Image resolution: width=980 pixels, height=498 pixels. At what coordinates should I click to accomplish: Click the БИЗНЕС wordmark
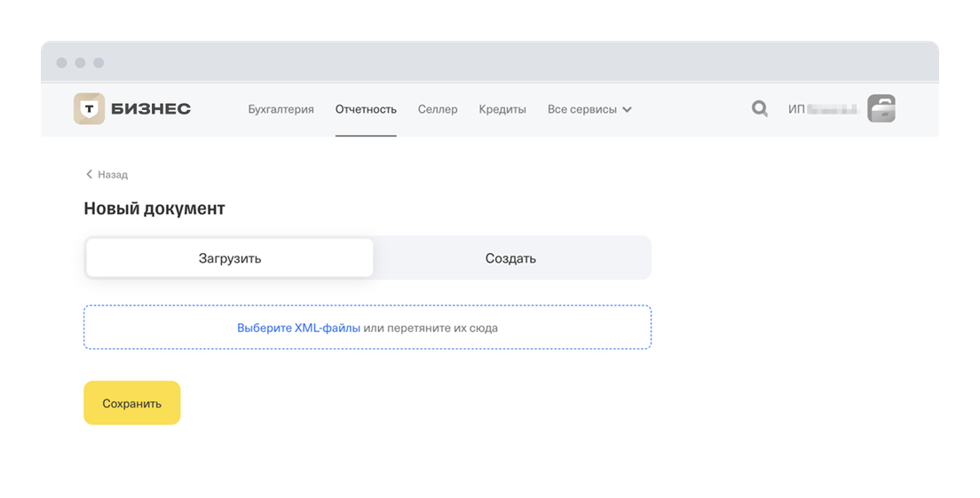pyautogui.click(x=151, y=109)
